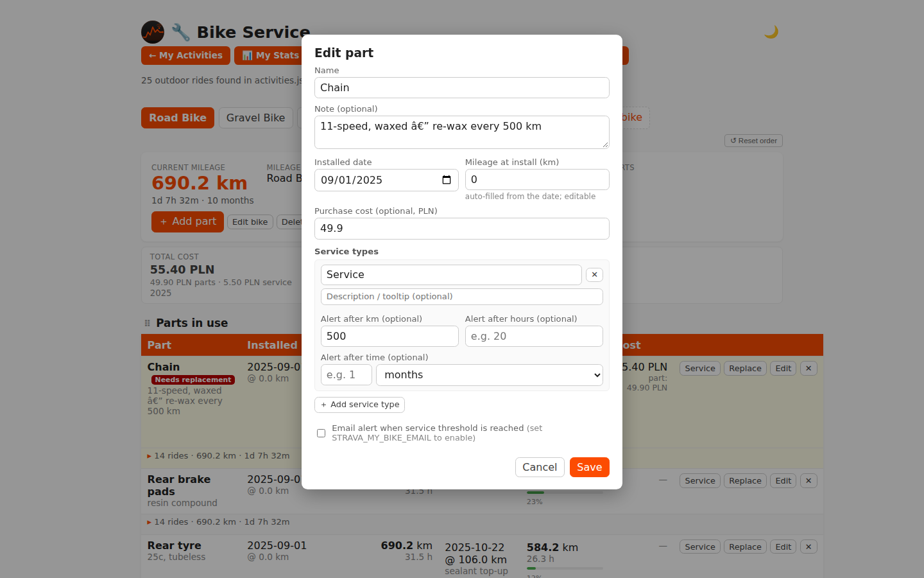Click the drag handle beside Parts in use
This screenshot has width=924, height=578.
point(148,323)
